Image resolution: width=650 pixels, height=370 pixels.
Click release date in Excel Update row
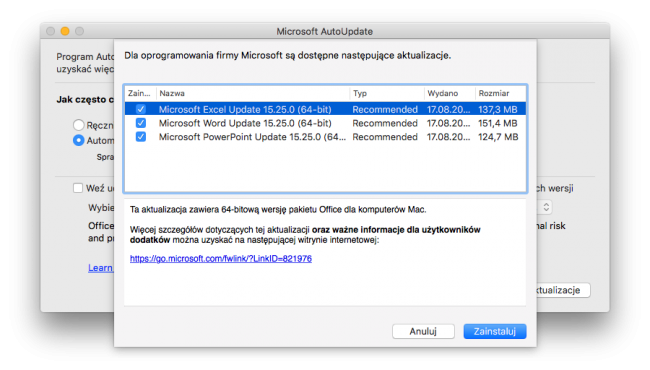449,109
